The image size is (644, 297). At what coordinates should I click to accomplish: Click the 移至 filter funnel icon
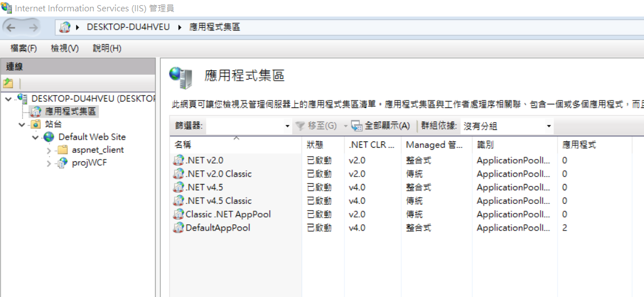(x=301, y=126)
